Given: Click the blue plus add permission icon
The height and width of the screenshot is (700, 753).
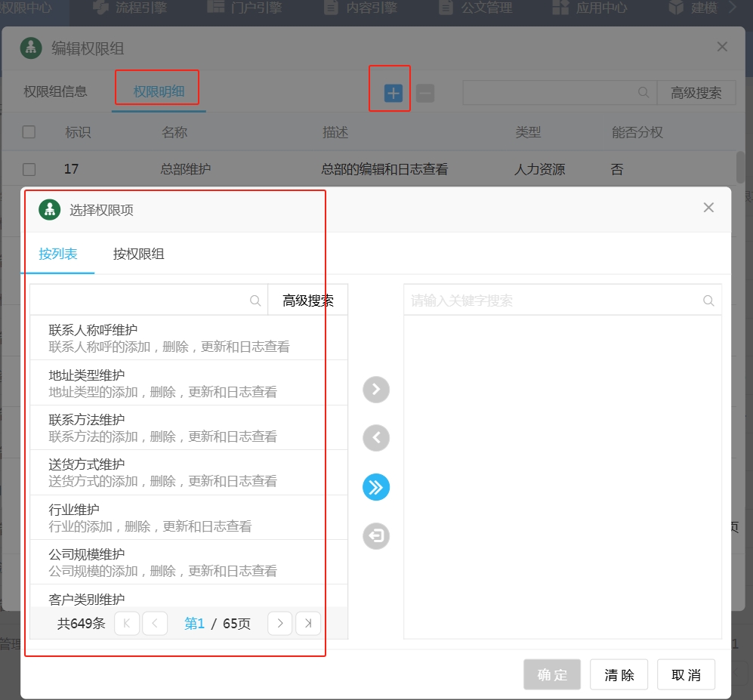Looking at the screenshot, I should (x=393, y=93).
